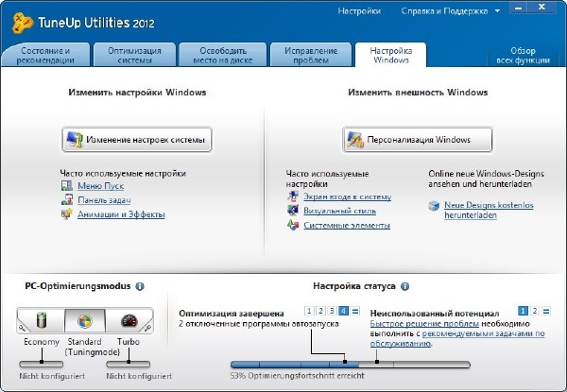This screenshot has width=567, height=392.
Task: Expand the Справка и Поддержка dropdown arrow
Action: pos(498,11)
